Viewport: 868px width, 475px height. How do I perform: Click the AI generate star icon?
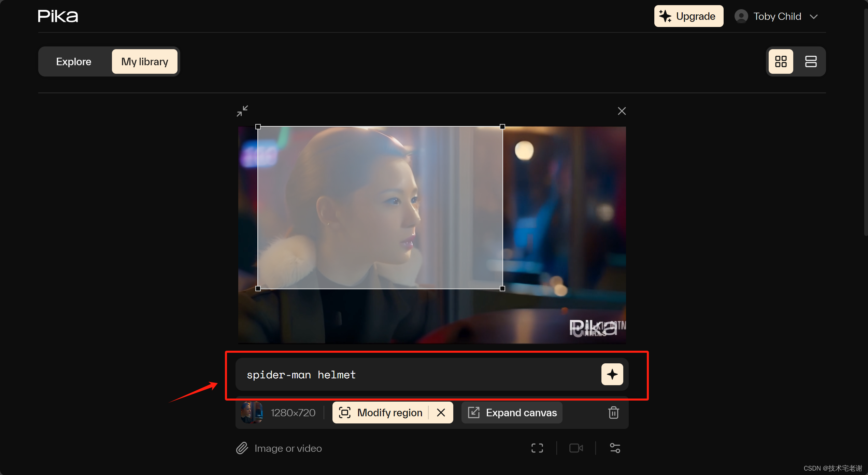coord(611,374)
